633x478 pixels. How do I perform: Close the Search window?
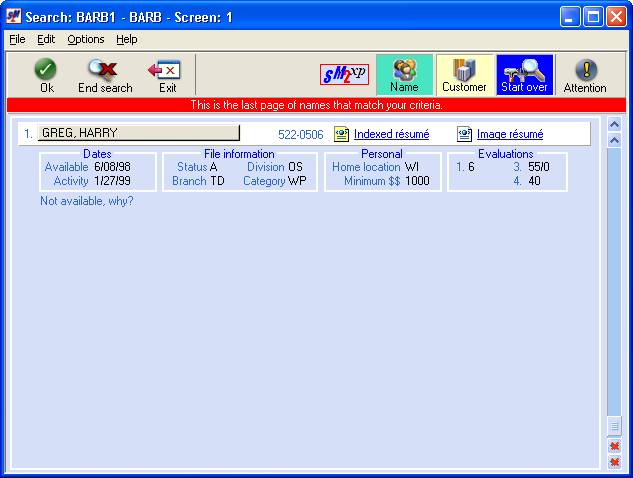616,17
